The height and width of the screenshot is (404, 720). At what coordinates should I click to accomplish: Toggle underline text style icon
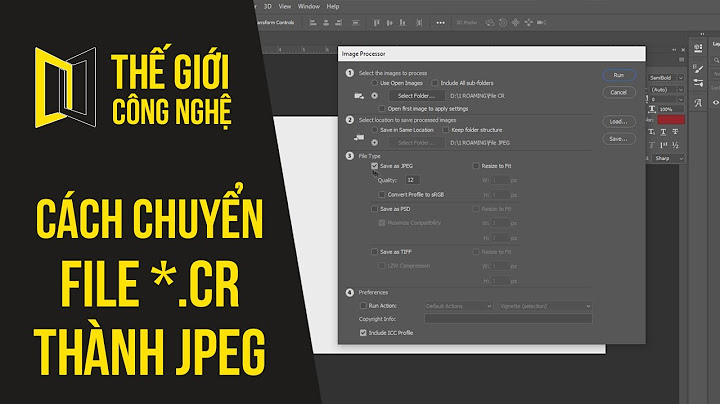point(663,132)
